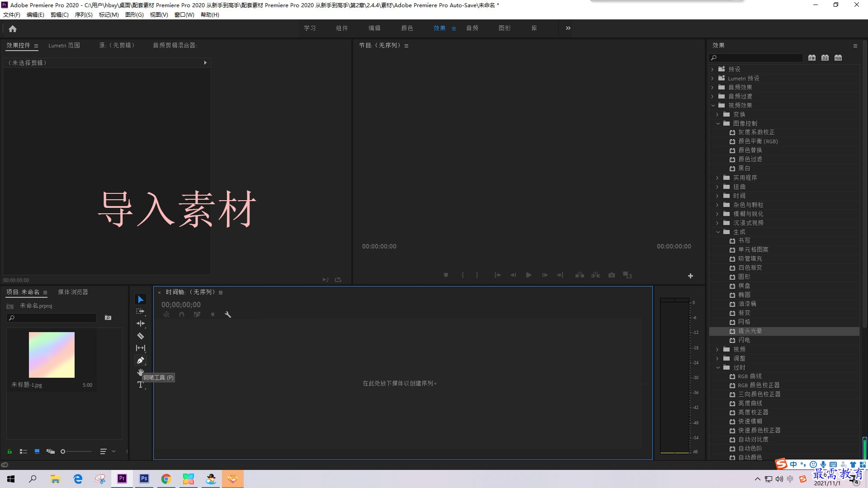Add marker in Program monitor

(x=446, y=275)
